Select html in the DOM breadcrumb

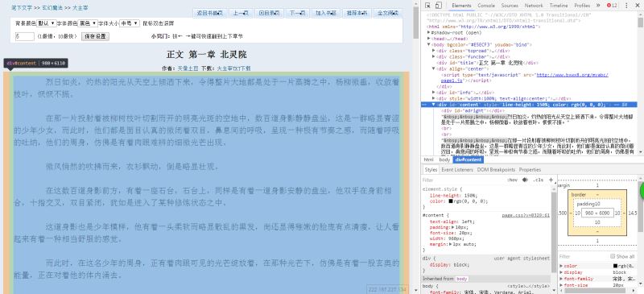[x=429, y=159]
